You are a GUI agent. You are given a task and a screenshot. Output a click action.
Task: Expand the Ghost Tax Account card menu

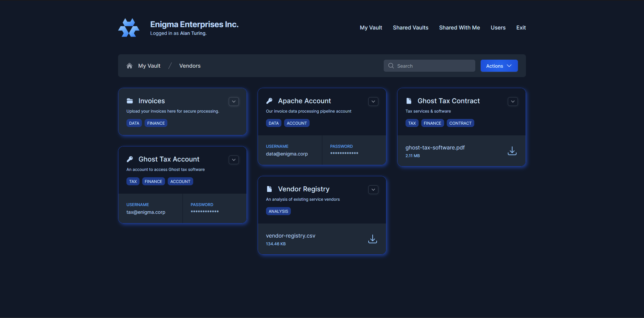[x=234, y=160]
